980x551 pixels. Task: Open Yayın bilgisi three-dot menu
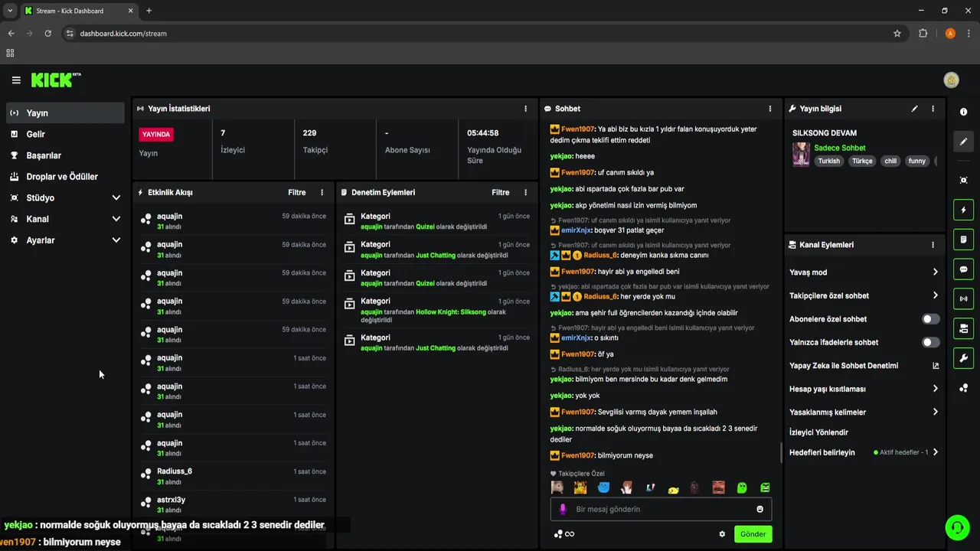coord(933,109)
